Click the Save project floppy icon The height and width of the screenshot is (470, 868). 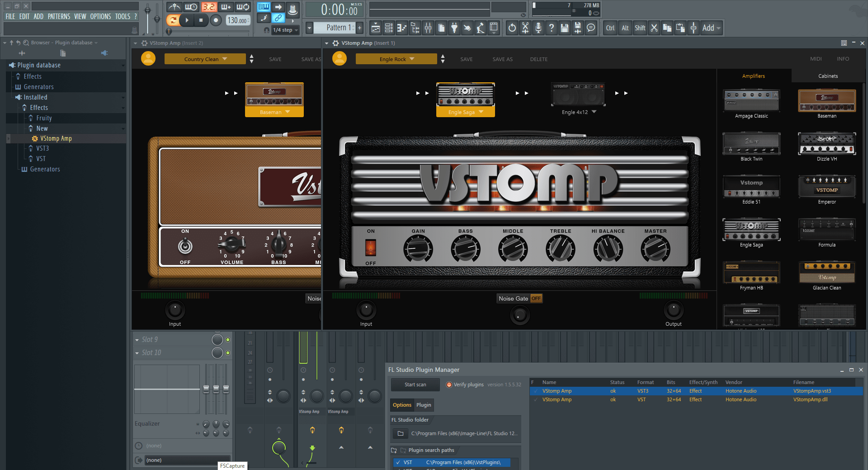564,28
